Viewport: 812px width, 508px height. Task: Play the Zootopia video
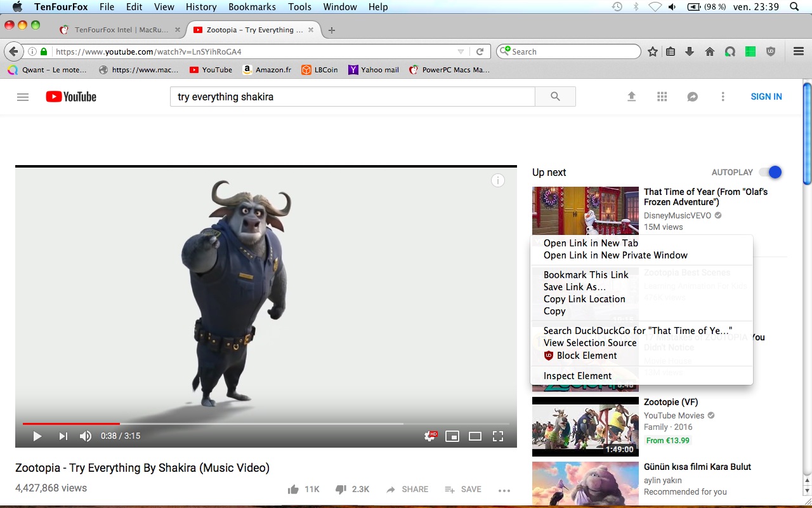37,436
